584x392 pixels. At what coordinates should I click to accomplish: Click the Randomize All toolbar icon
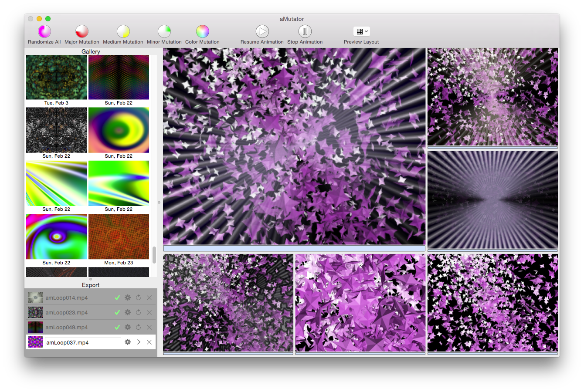click(44, 31)
